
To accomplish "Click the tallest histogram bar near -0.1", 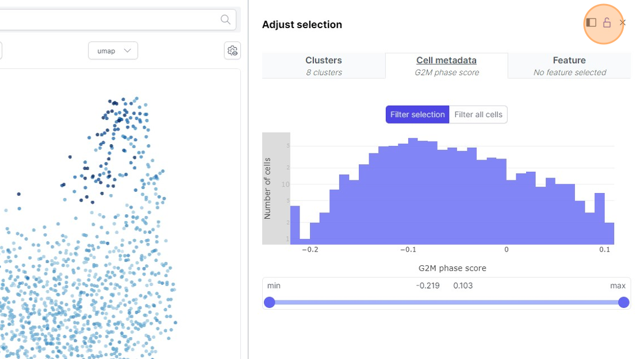I will coord(412,190).
